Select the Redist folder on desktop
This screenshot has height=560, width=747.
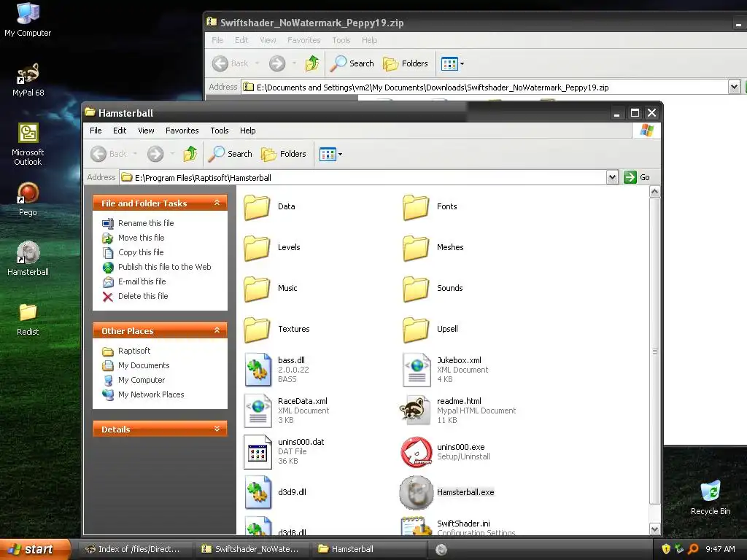(x=28, y=319)
